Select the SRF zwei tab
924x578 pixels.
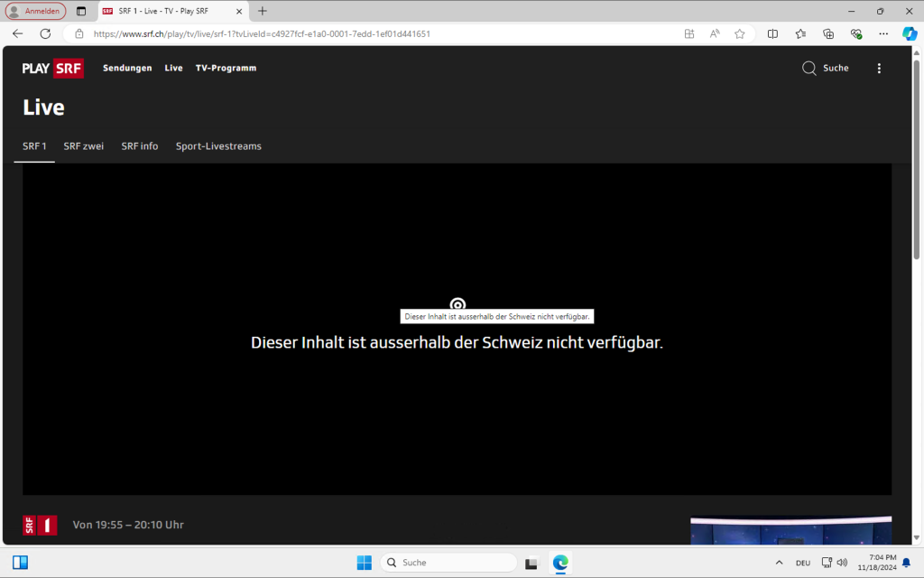click(x=84, y=146)
